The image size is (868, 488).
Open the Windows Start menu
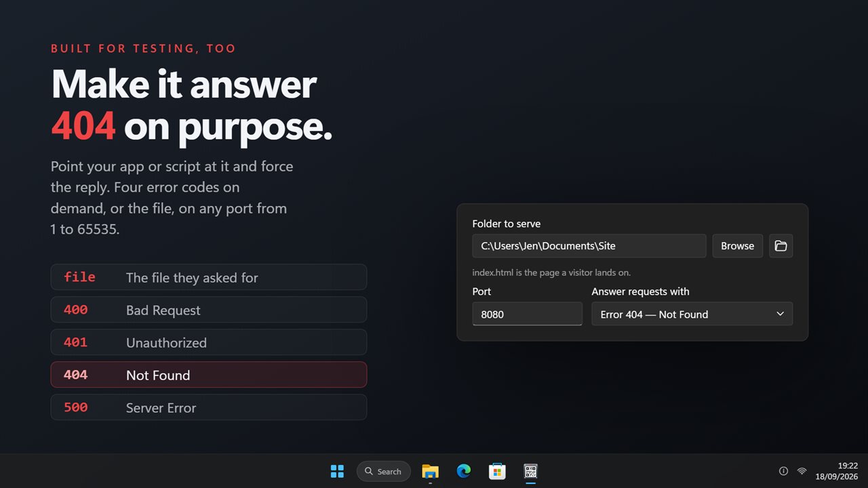click(337, 471)
